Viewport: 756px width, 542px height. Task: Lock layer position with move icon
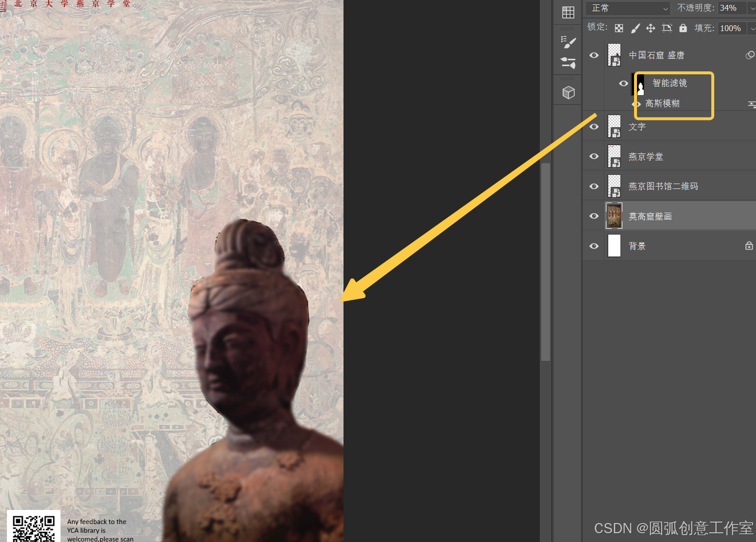[x=651, y=28]
